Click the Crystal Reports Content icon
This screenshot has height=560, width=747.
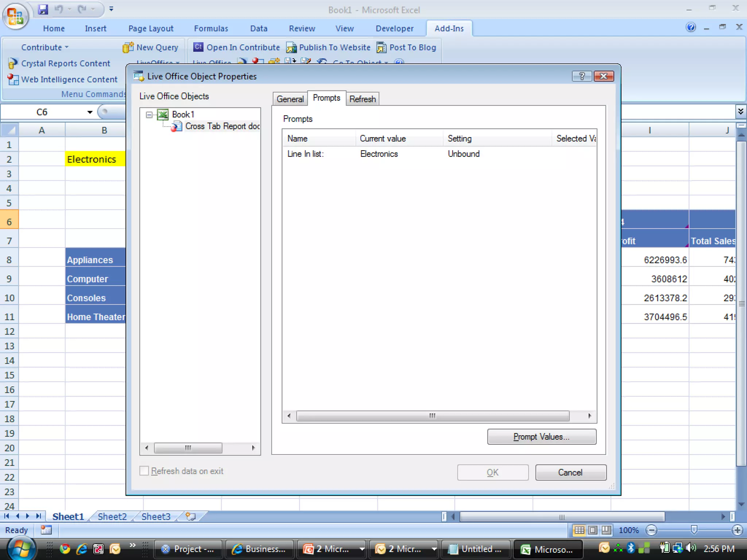point(12,63)
